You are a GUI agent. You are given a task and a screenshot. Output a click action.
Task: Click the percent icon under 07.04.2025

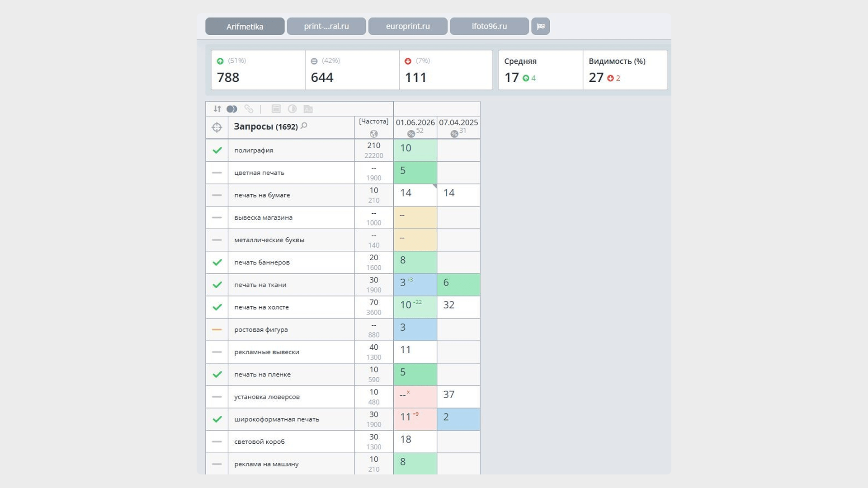point(454,134)
